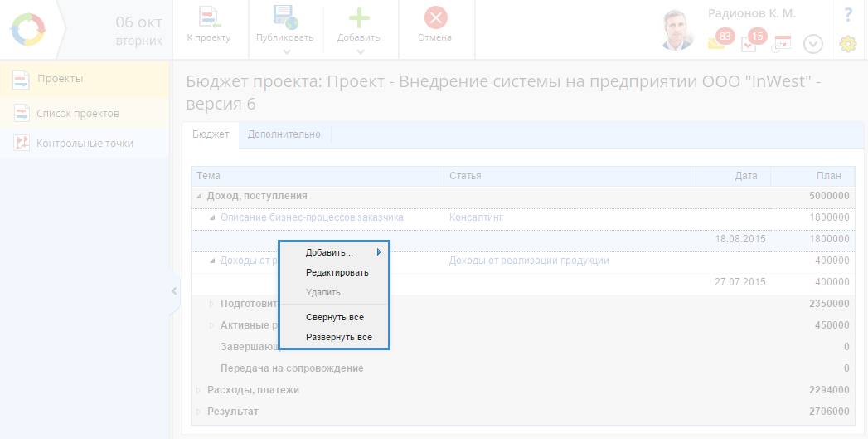This screenshot has height=439, width=868.
Task: Click the 'К проекту' toolbar icon
Action: pos(208,17)
